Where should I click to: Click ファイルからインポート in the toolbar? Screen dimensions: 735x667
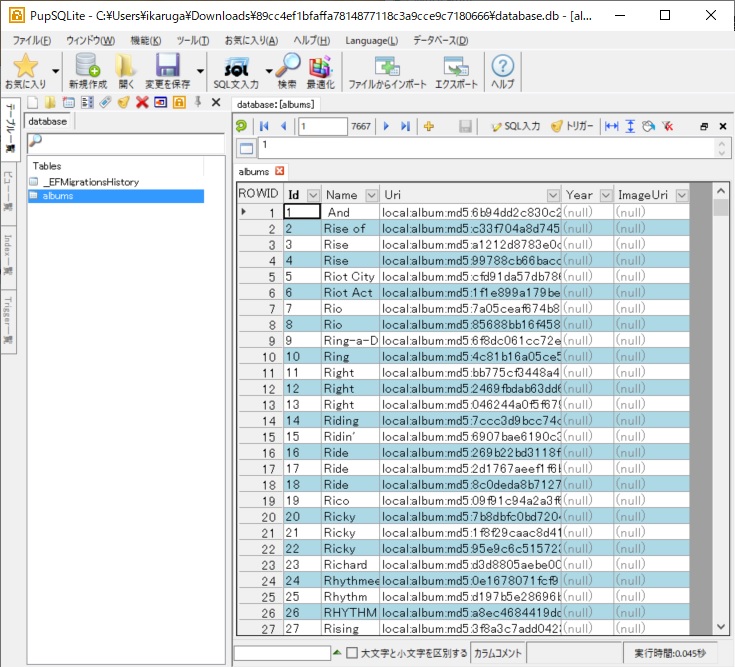[x=387, y=71]
